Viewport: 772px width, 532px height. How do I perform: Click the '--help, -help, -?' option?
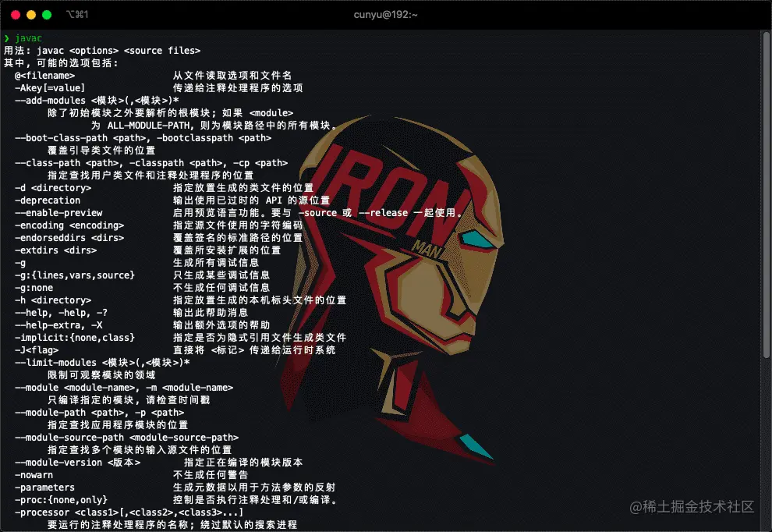61,312
